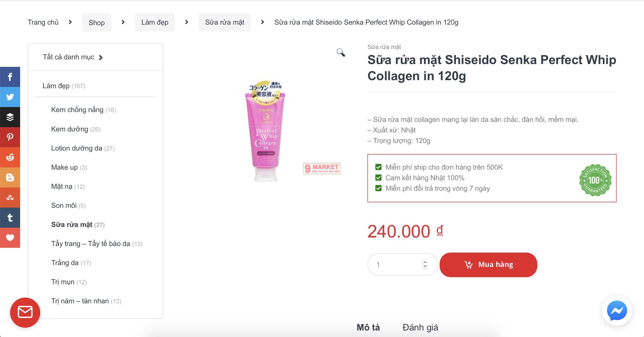Share the product on Facebook
This screenshot has width=644, height=337.
point(10,77)
